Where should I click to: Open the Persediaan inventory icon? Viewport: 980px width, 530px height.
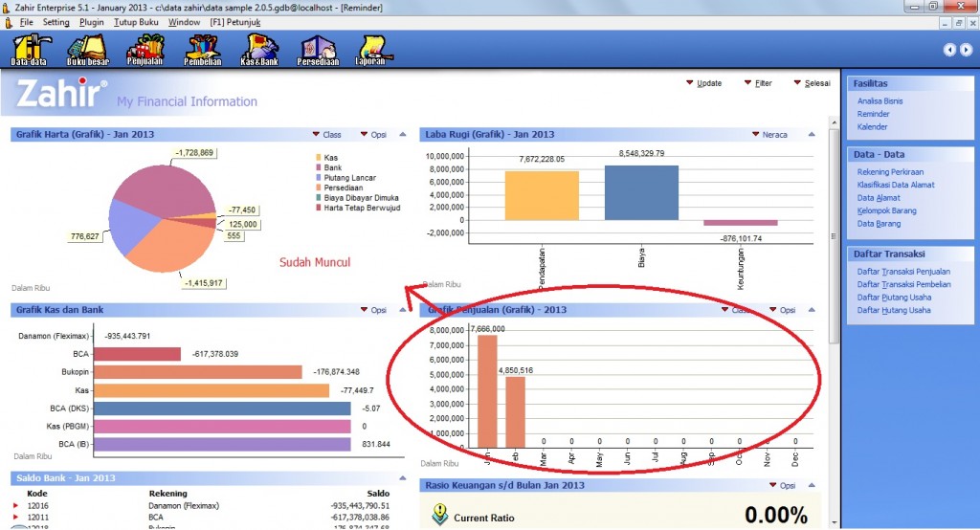pos(318,50)
